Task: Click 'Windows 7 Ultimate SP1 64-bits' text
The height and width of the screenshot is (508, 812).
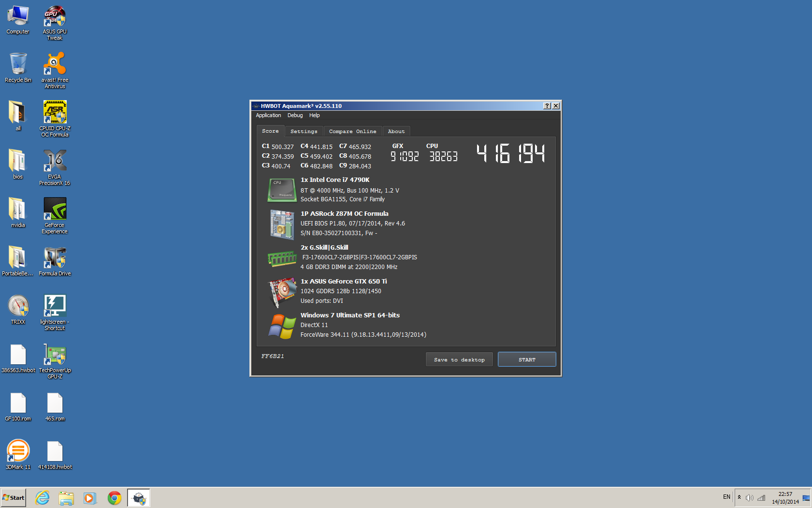Action: [350, 315]
